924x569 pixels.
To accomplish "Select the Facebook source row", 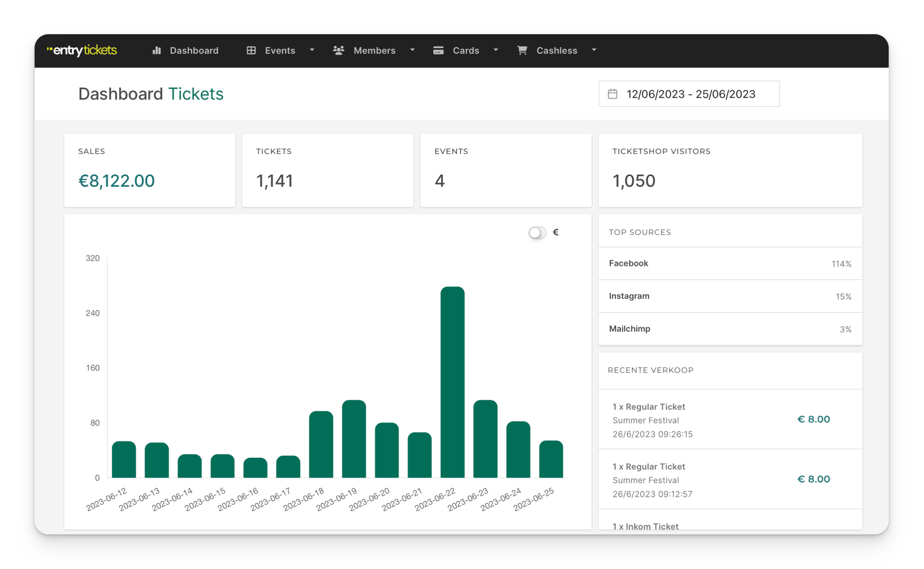I will [x=730, y=263].
